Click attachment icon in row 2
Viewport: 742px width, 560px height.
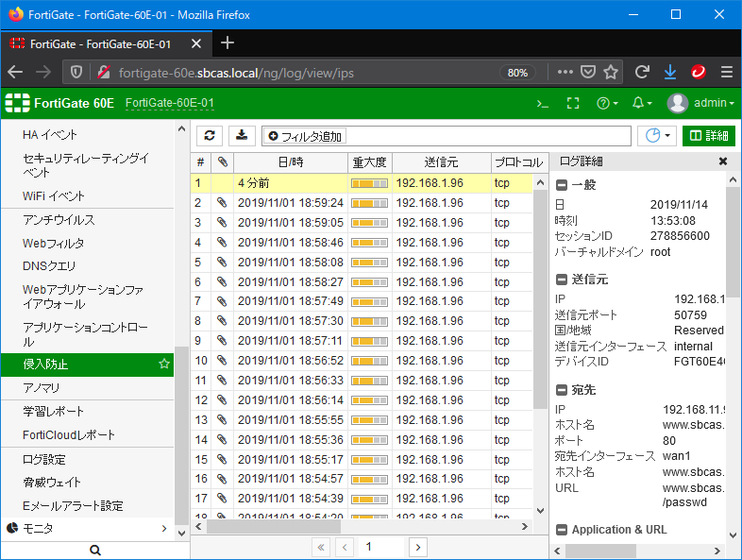[x=222, y=203]
